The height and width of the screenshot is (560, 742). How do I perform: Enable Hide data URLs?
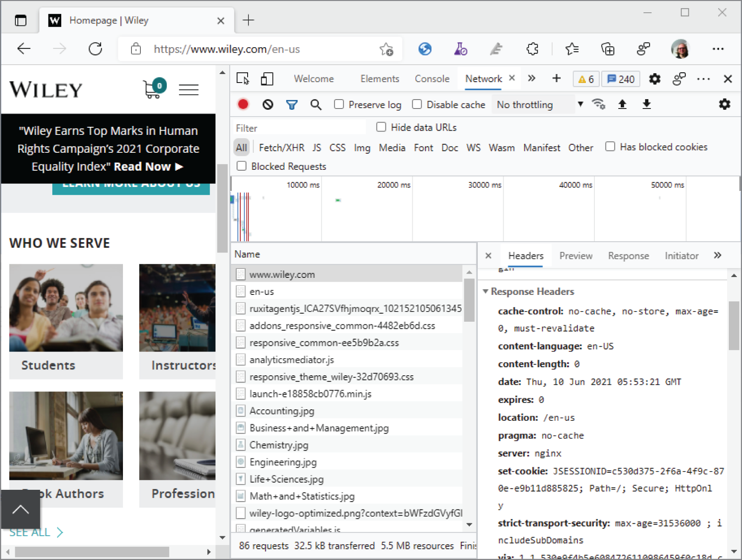(381, 127)
